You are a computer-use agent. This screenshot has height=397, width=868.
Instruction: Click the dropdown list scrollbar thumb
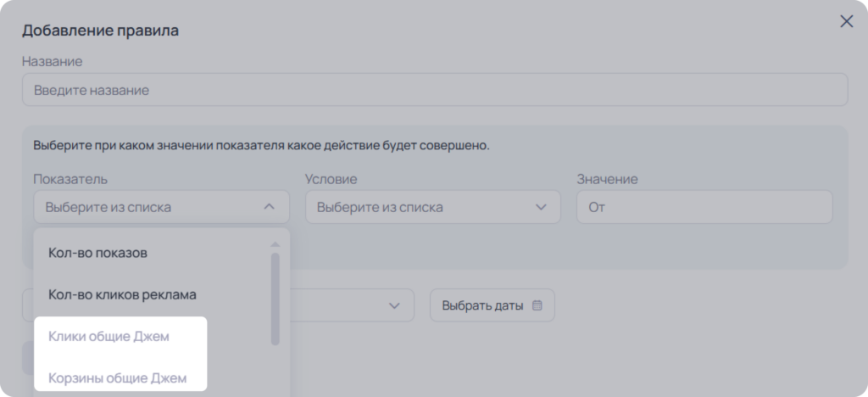[x=275, y=299]
